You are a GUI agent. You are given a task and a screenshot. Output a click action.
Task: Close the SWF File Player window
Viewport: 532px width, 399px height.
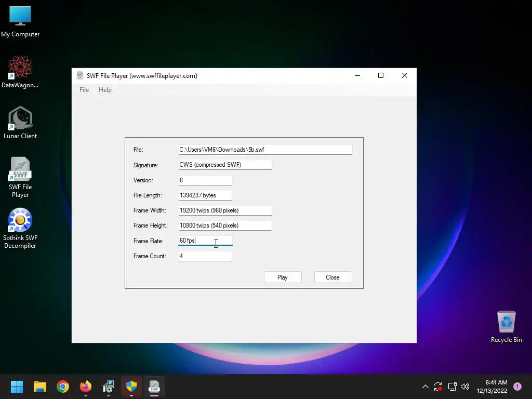[x=404, y=75]
